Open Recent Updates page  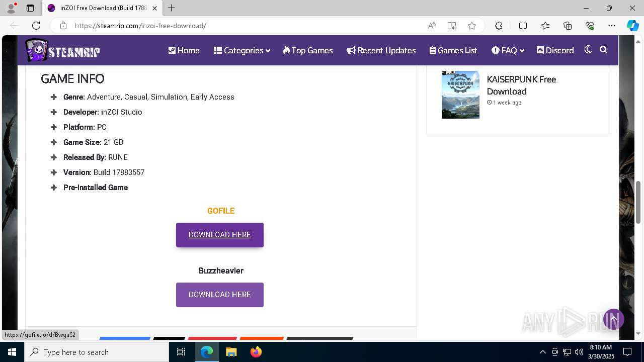[381, 50]
